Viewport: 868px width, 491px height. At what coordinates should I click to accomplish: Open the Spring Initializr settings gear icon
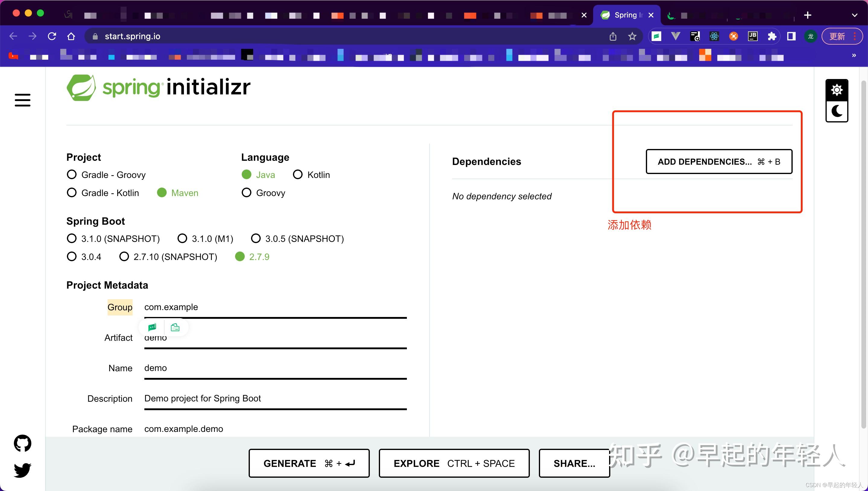[837, 89]
